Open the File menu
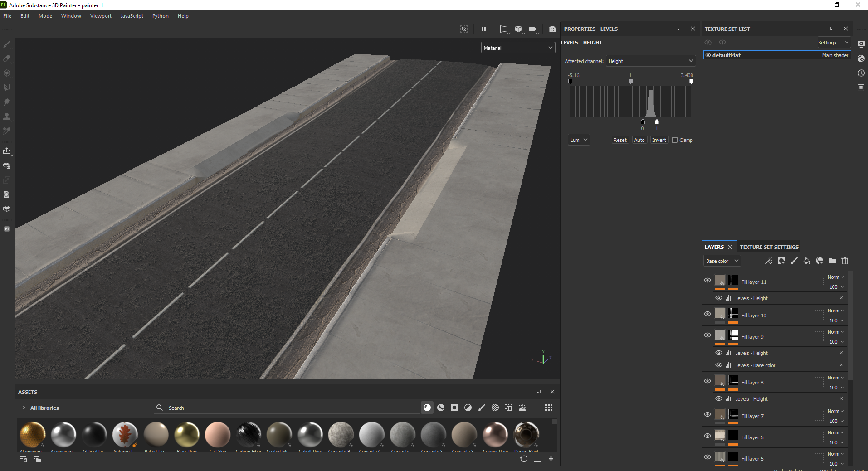Viewport: 868px width, 471px height. pos(7,16)
